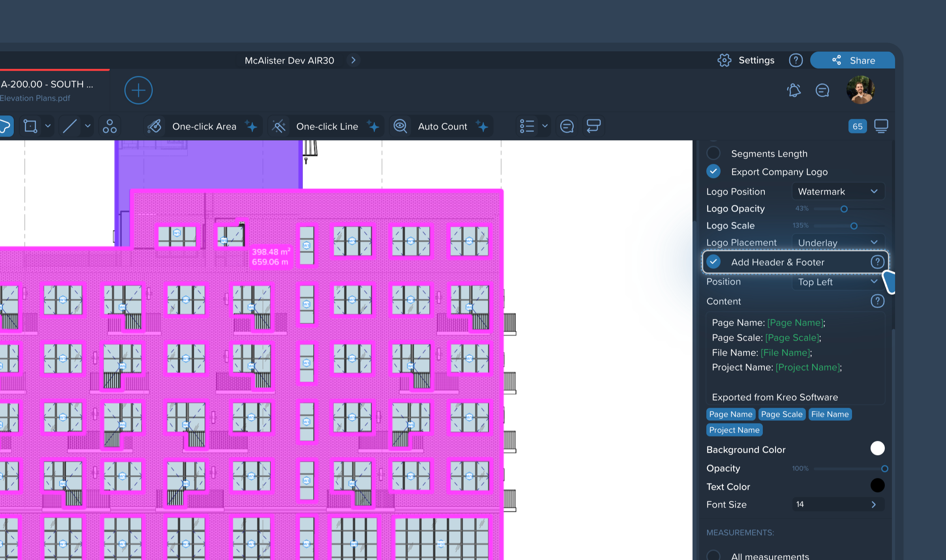Viewport: 946px width, 560px height.
Task: Click the notifications bell icon
Action: click(x=794, y=90)
